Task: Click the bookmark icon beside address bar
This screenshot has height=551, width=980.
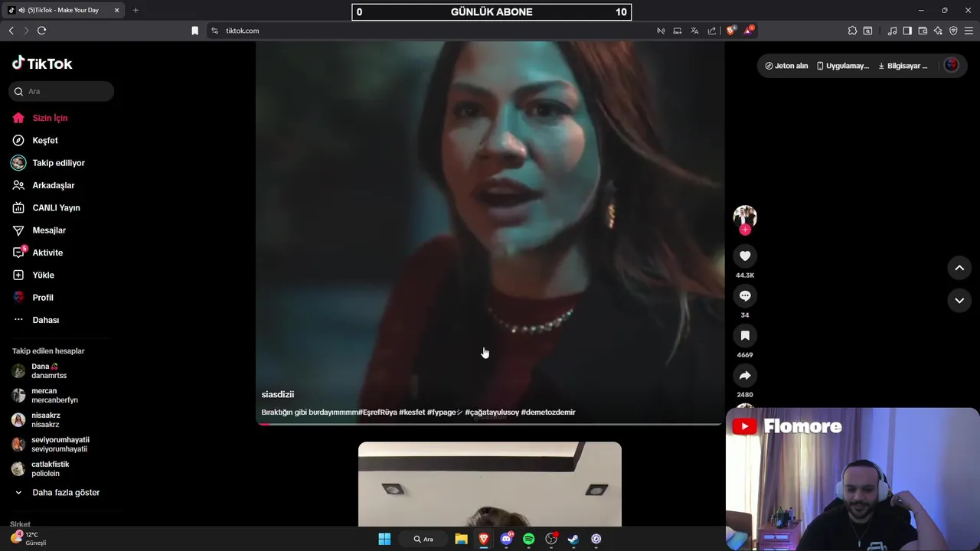Action: 194,31
